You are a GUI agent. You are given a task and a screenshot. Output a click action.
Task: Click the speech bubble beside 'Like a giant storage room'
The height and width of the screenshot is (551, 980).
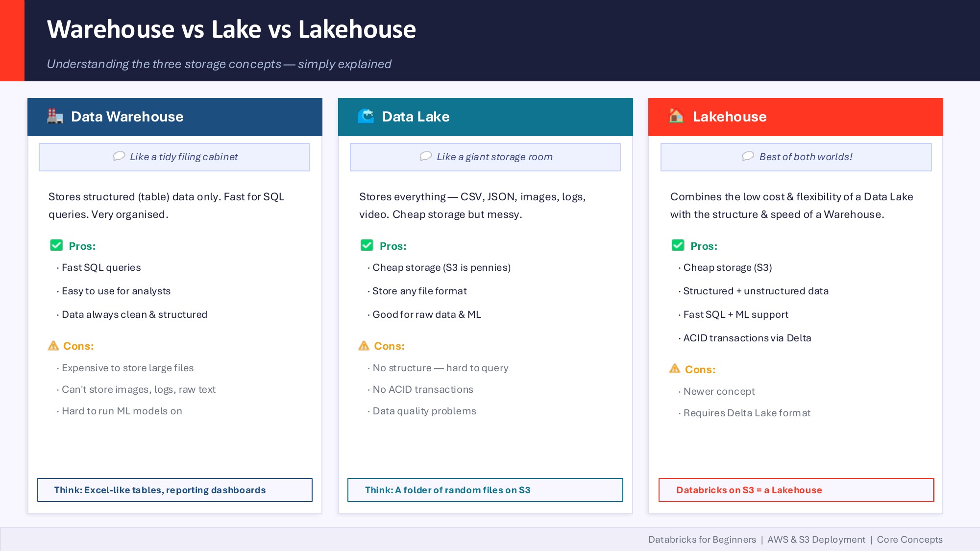425,157
